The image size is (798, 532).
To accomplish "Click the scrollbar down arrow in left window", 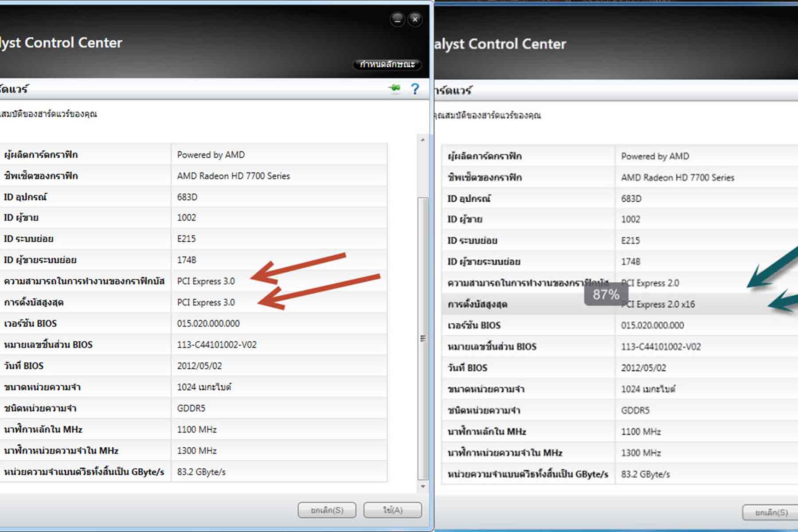I will (423, 486).
